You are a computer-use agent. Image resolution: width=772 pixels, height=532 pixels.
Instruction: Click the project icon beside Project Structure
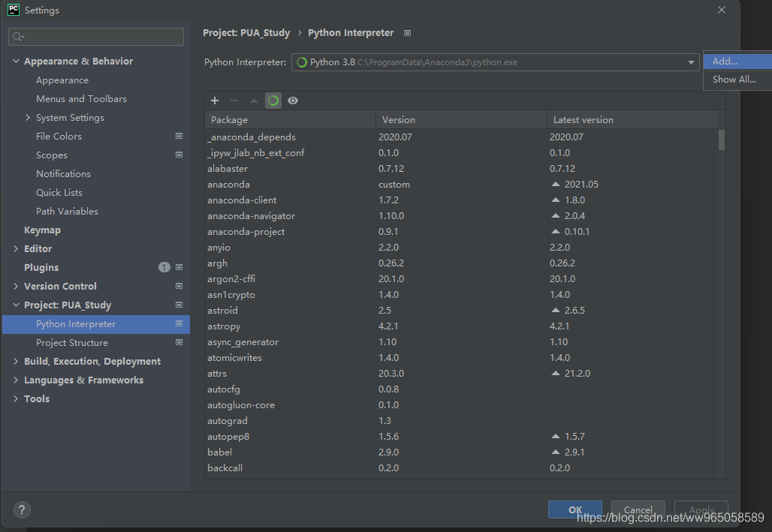point(179,342)
